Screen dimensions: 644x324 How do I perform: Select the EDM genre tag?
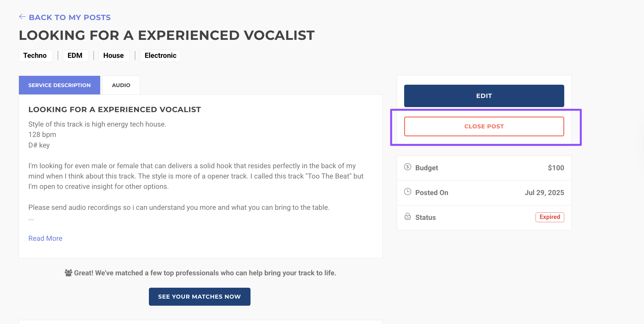point(75,56)
